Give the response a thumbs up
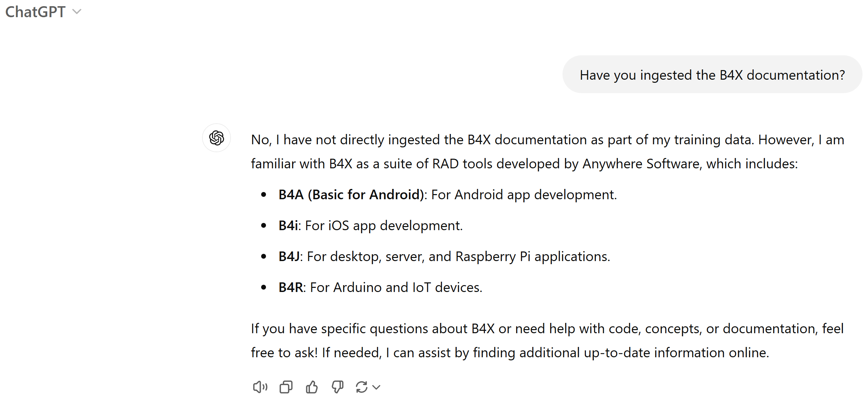 [312, 387]
